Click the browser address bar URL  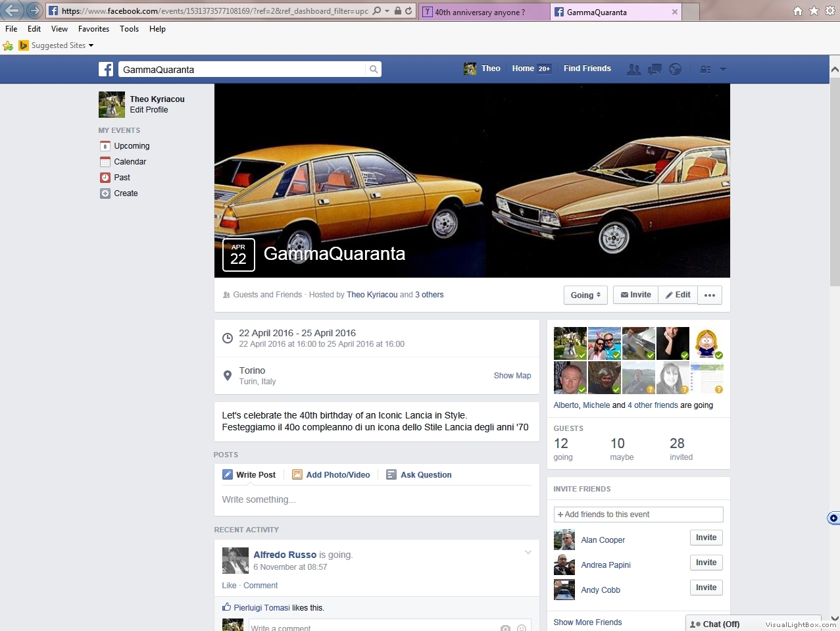click(x=215, y=11)
